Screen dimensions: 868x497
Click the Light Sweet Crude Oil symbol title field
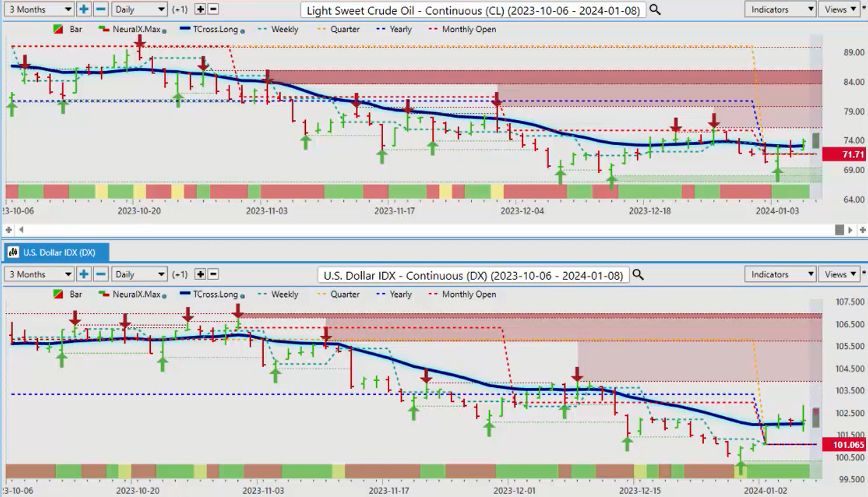click(x=473, y=10)
